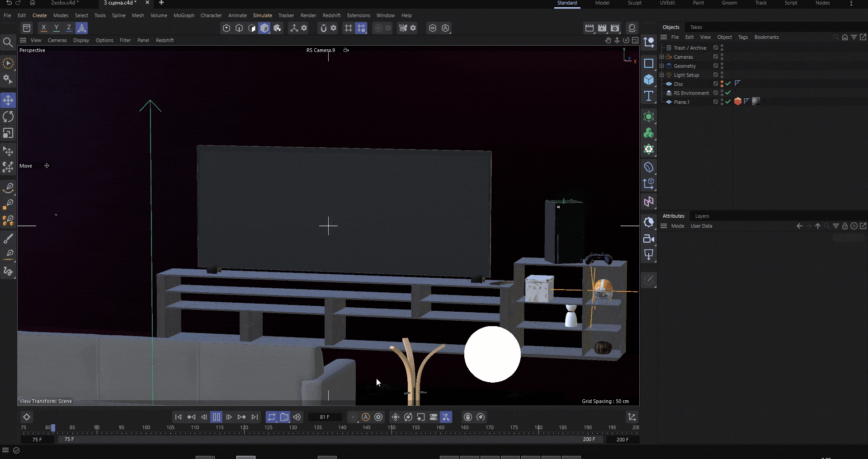Switch to the Takes tab
Image resolution: width=868 pixels, height=459 pixels.
[696, 27]
